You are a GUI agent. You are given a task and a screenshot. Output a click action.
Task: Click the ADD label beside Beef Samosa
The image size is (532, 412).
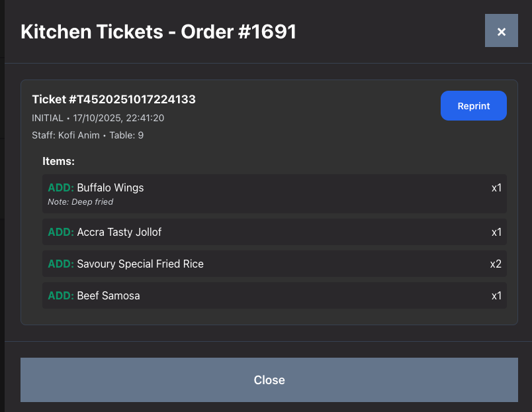[x=59, y=295]
